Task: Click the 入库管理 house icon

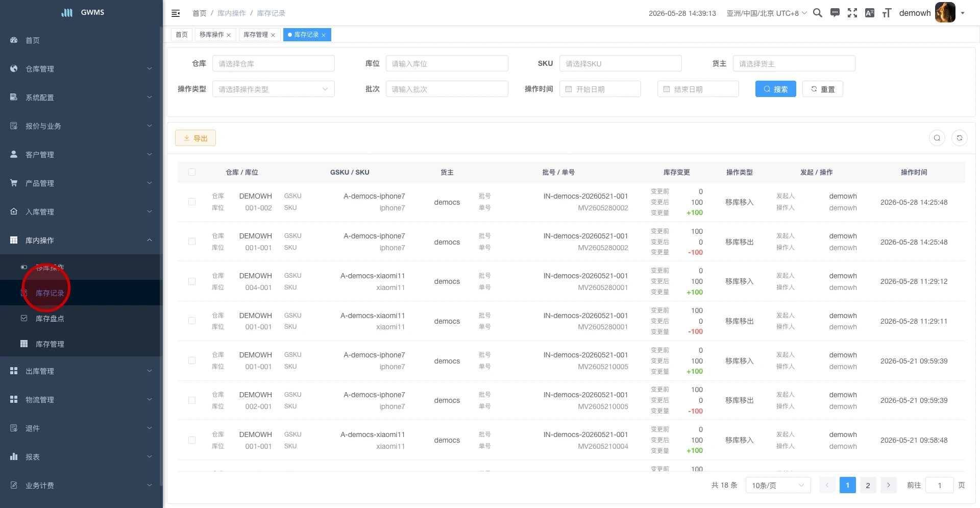Action: coord(14,211)
